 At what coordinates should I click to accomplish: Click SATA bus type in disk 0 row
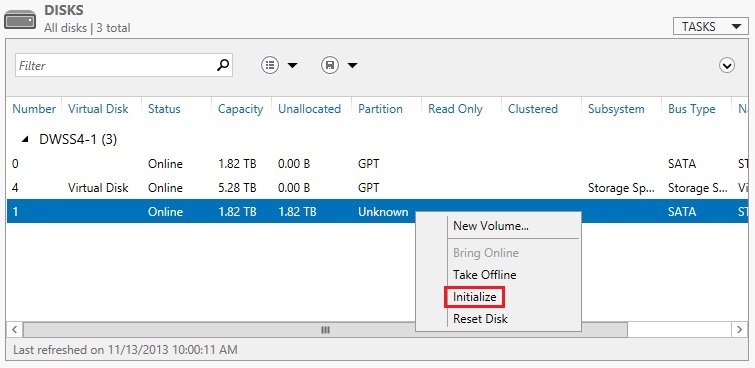point(682,164)
